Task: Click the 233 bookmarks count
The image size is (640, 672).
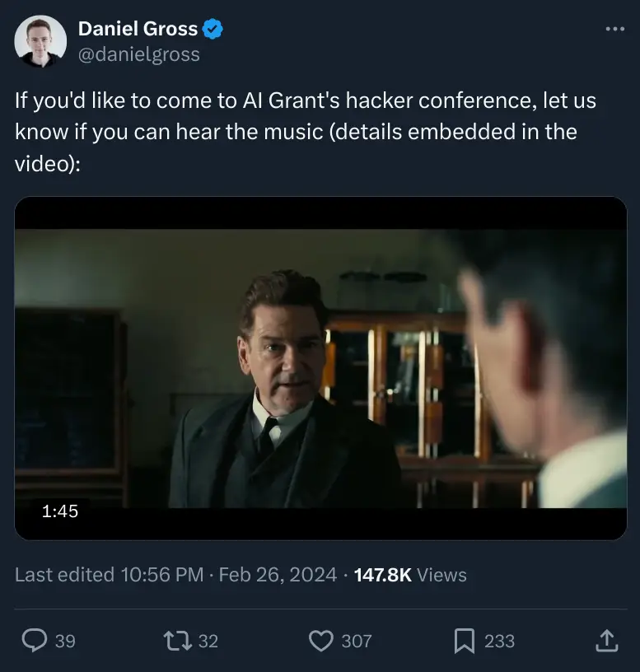Action: [499, 641]
